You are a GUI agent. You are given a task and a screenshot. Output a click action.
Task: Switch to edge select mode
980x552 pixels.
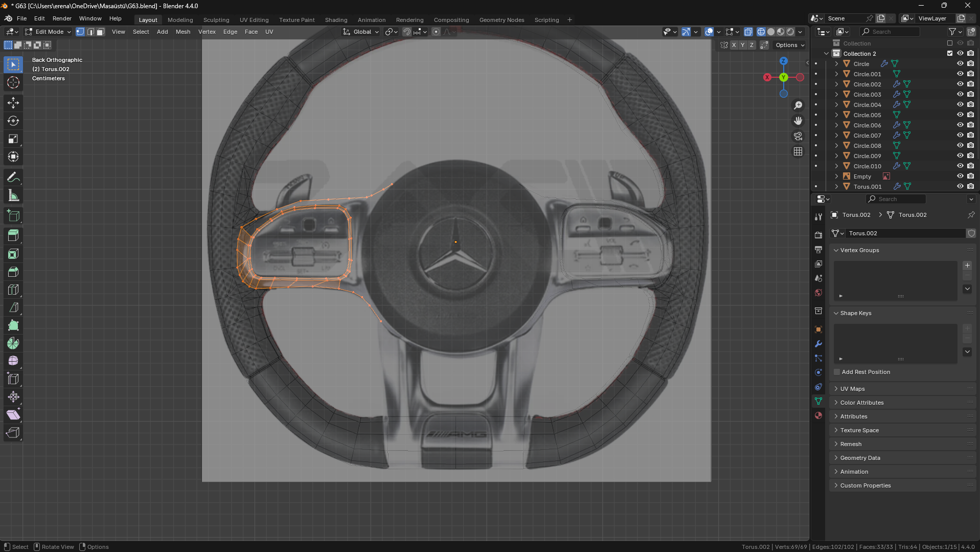(x=90, y=32)
